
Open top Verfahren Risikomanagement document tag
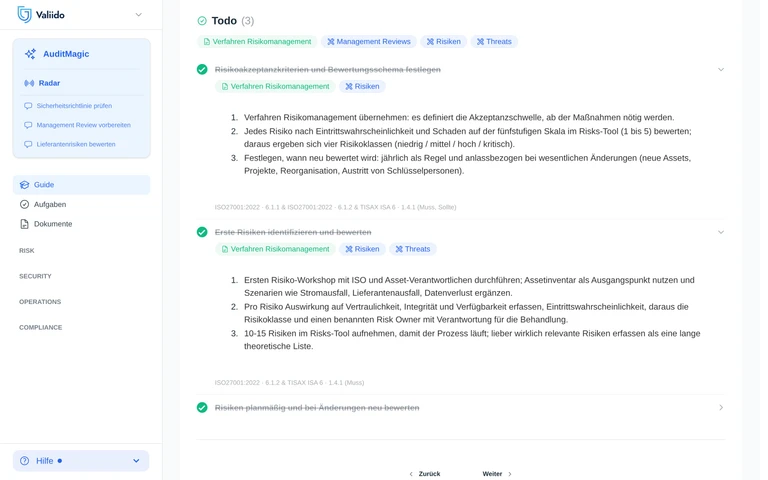point(257,42)
